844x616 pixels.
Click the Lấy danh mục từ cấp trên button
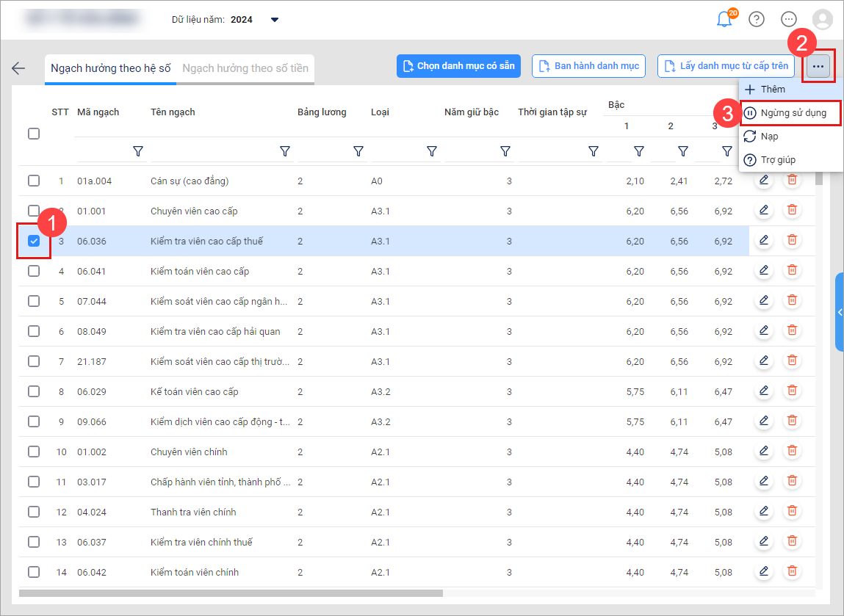(726, 66)
